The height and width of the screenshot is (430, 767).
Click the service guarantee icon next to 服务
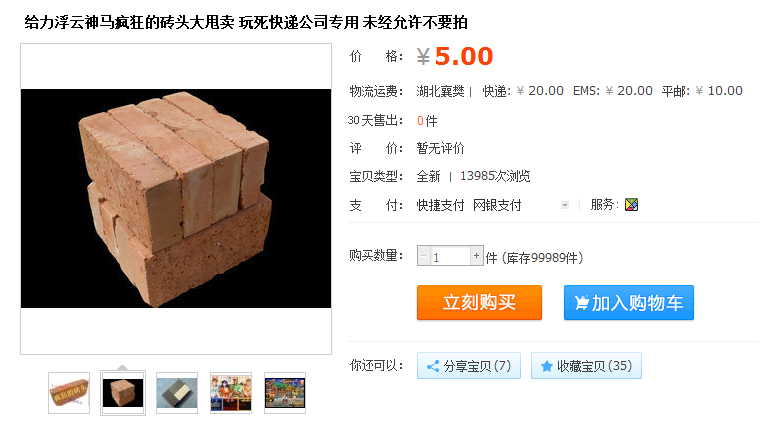631,205
